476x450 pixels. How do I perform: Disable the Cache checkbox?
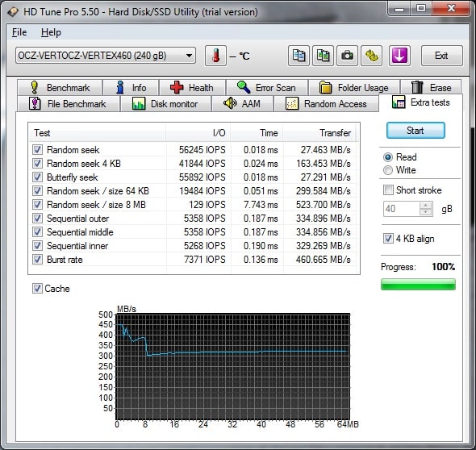[x=37, y=288]
